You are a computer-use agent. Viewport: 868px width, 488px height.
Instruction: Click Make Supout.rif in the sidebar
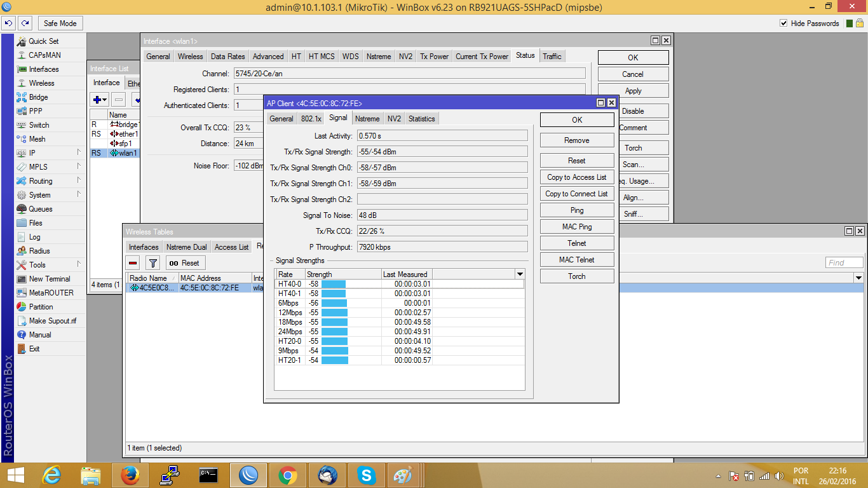pos(53,321)
